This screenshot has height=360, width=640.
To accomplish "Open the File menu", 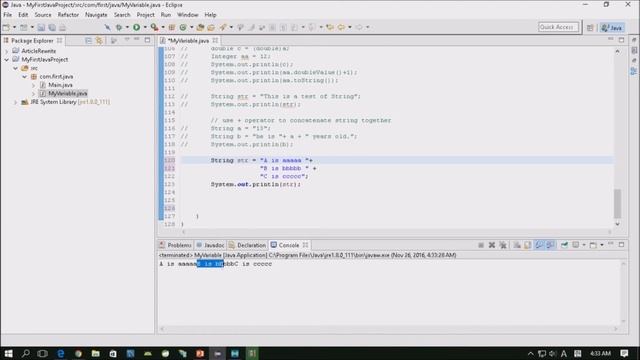I will [x=7, y=15].
